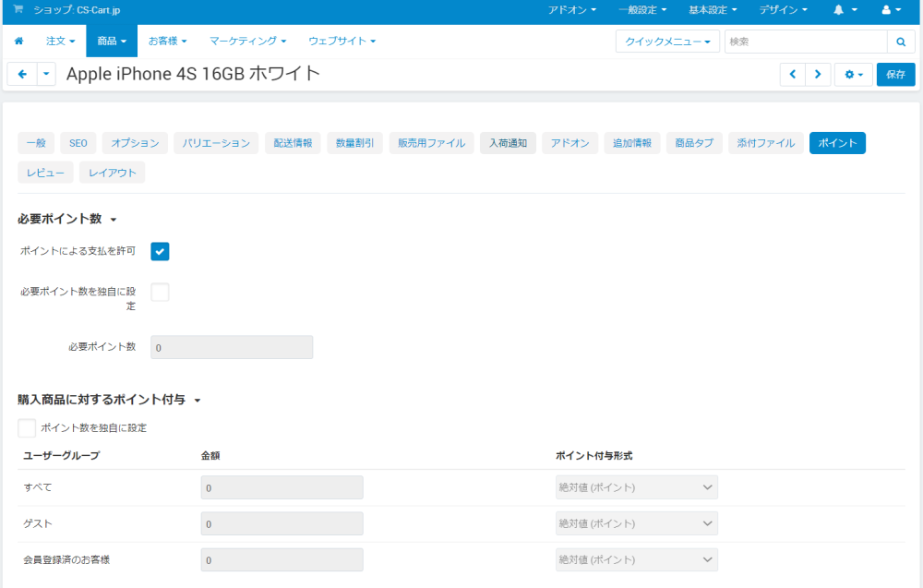
Task: Click the search magnifier button
Action: [901, 42]
